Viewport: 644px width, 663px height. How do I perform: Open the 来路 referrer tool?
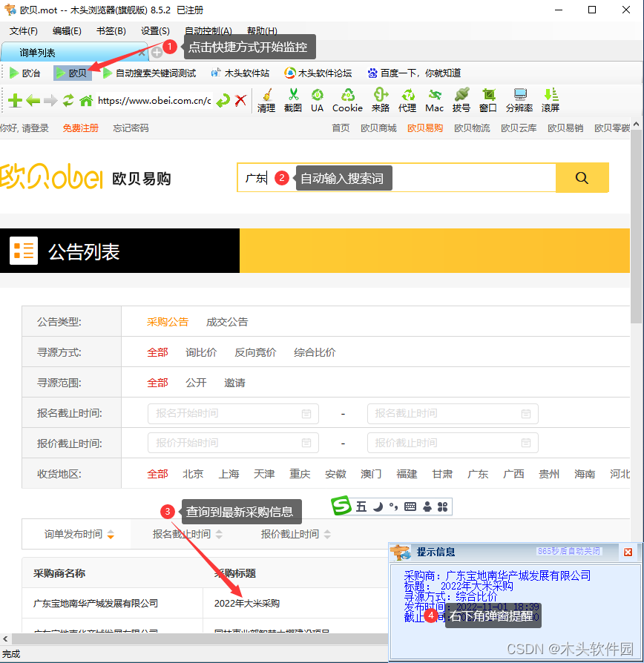381,101
